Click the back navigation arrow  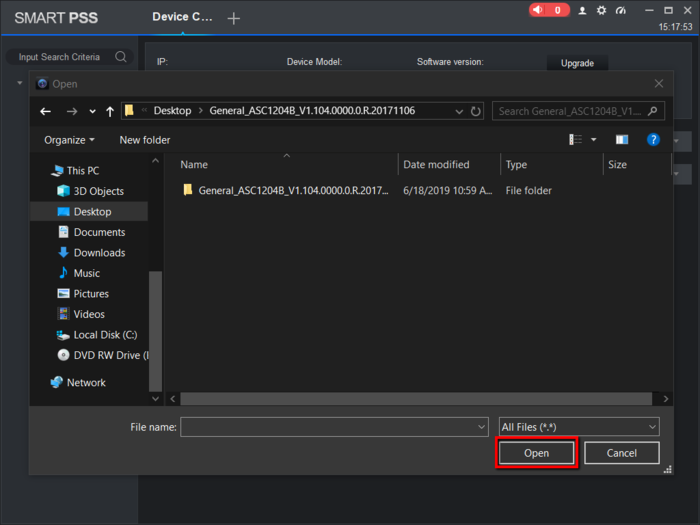(46, 111)
